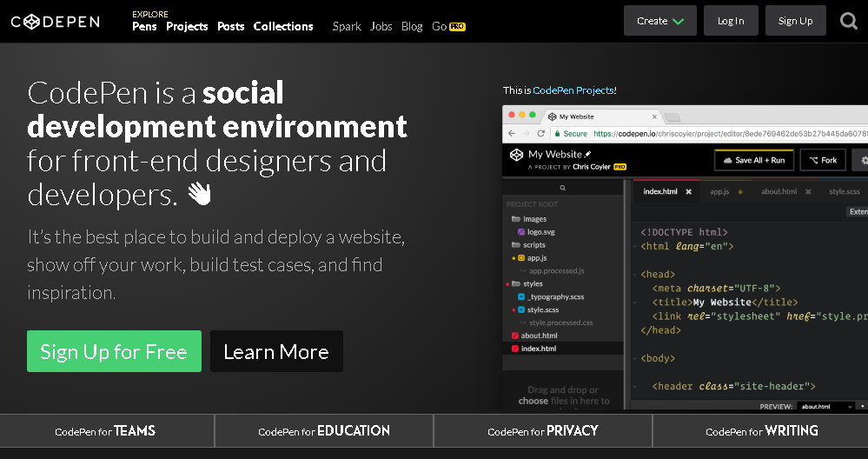This screenshot has width=868, height=459.
Task: Close the index.html editor tab
Action: pos(689,191)
